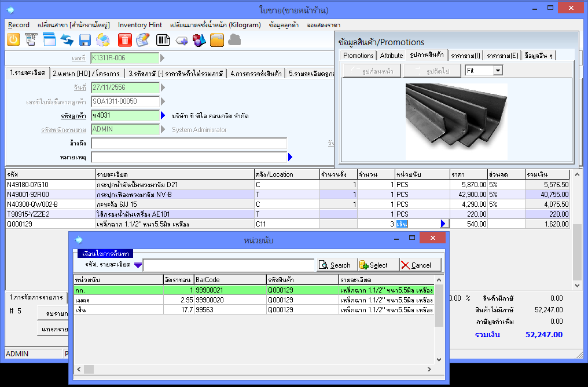Select the เมตร unit row
This screenshot has height=387, width=588.
pos(255,300)
